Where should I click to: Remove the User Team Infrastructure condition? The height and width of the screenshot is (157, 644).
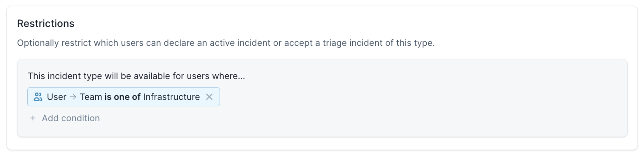(x=209, y=97)
